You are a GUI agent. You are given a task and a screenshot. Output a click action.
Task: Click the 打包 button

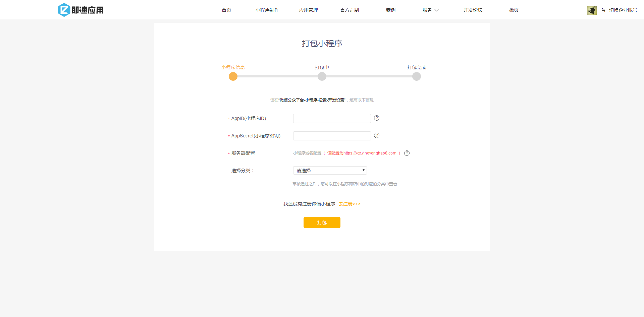point(322,223)
